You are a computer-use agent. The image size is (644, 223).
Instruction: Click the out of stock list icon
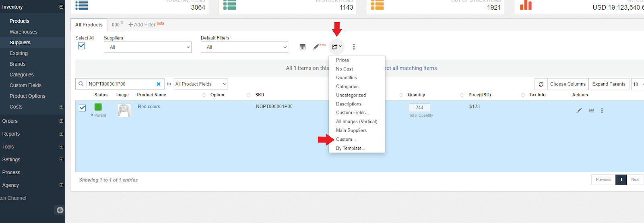(x=377, y=5)
